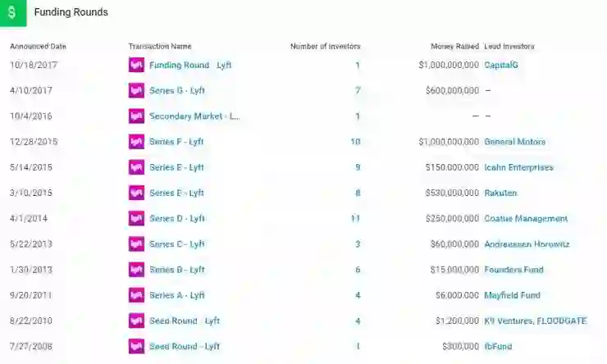Open the Icahn Enterprises investor link

[518, 167]
